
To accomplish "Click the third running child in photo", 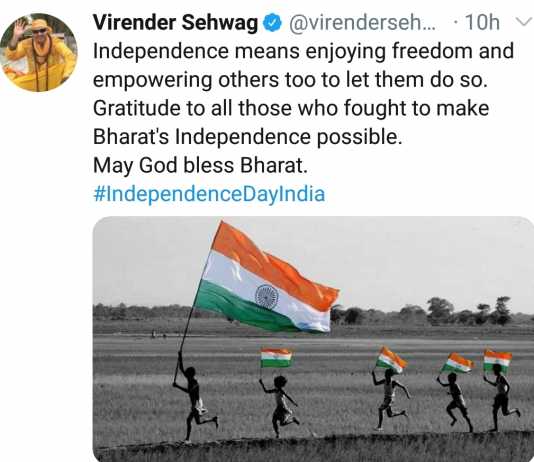I will [390, 399].
